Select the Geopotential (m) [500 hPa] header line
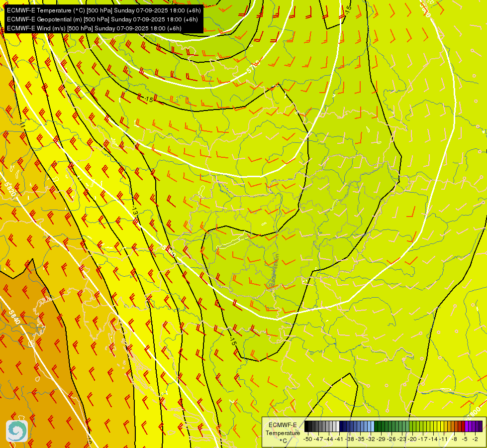Screen dimensions: 487x448 pyautogui.click(x=102, y=19)
